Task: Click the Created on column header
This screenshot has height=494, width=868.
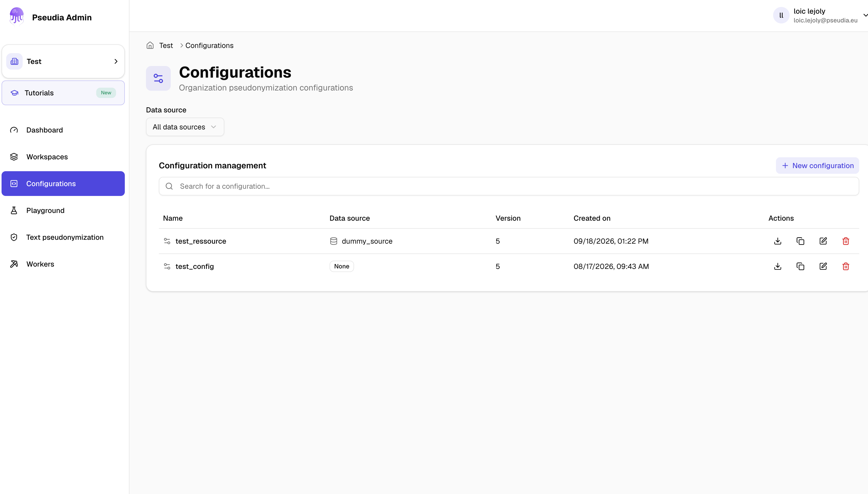Action: [592, 218]
